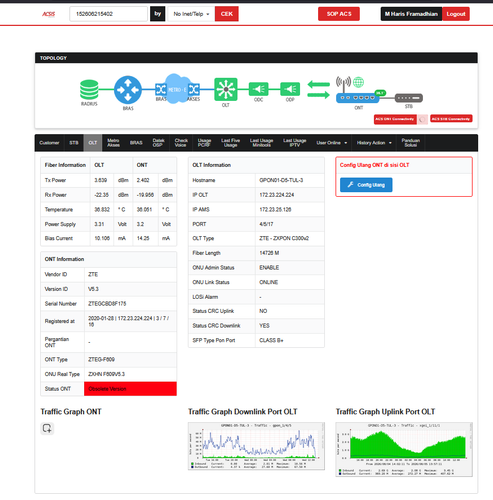
Task: Click the M Haris Framadhian user button
Action: coord(411,14)
